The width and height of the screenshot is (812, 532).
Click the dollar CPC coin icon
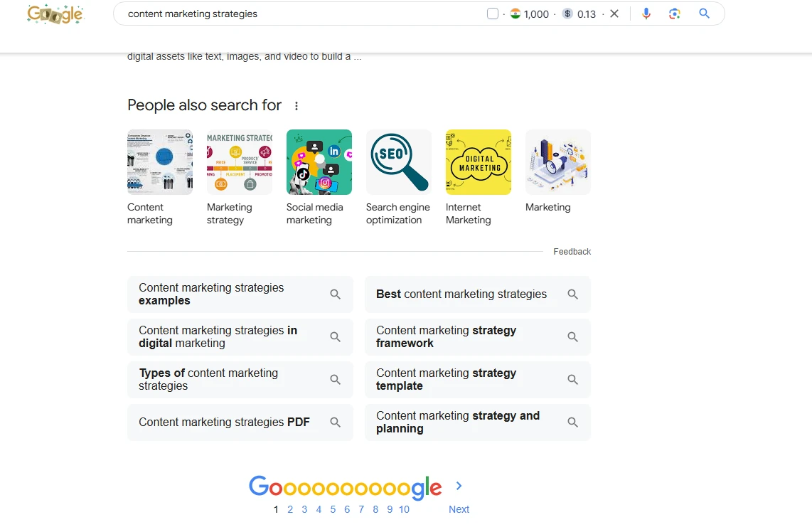point(567,14)
